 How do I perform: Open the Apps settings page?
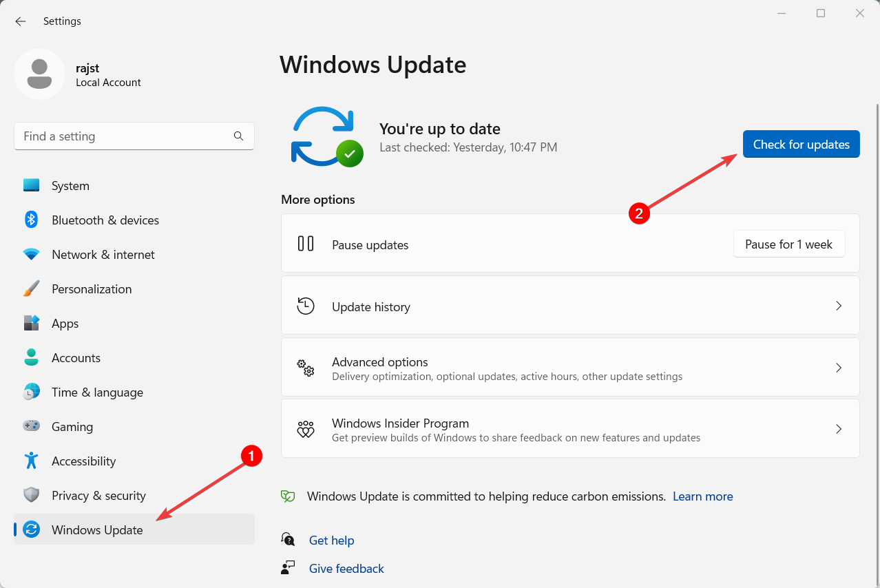[x=134, y=323]
